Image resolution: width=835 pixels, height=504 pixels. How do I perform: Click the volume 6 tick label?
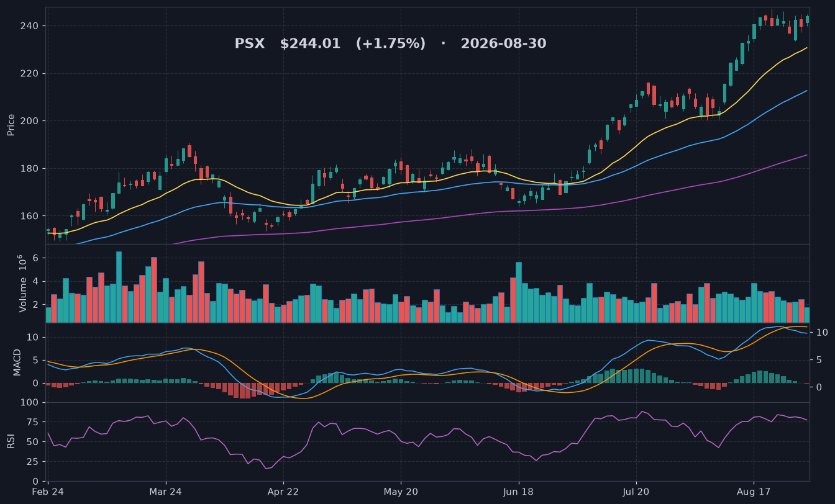click(37, 258)
